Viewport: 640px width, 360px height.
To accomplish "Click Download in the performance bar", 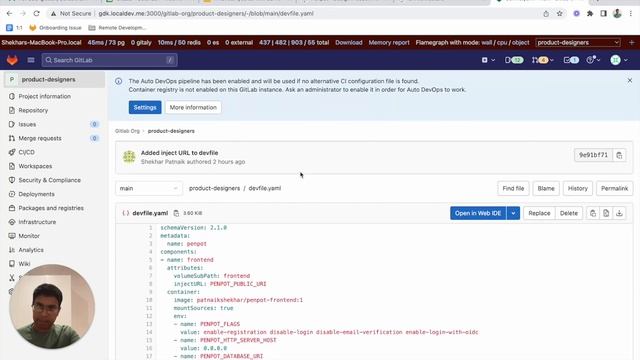I will 349,42.
